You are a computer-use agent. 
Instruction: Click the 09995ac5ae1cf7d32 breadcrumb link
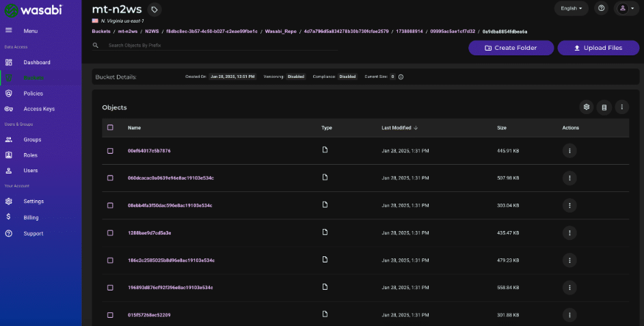coord(453,31)
